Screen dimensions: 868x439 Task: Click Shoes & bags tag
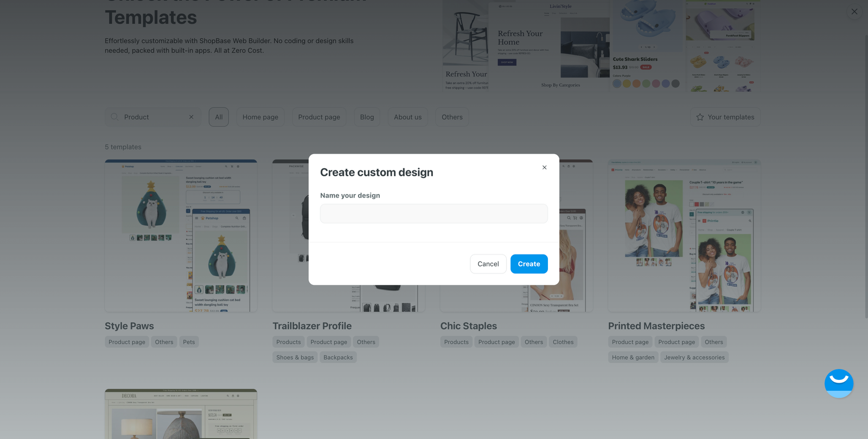[x=295, y=357]
